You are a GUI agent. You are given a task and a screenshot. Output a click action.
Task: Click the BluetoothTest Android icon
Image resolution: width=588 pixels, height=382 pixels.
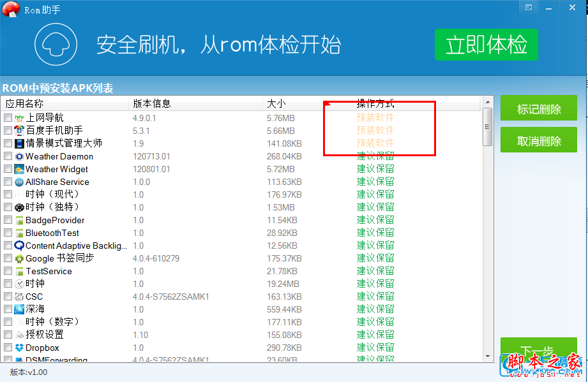pos(19,233)
